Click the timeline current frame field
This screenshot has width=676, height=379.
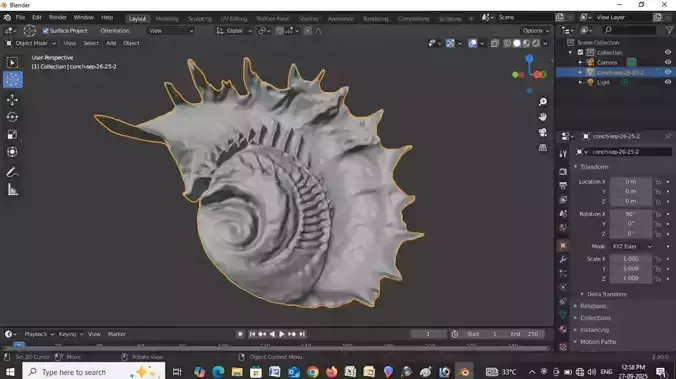pos(428,334)
